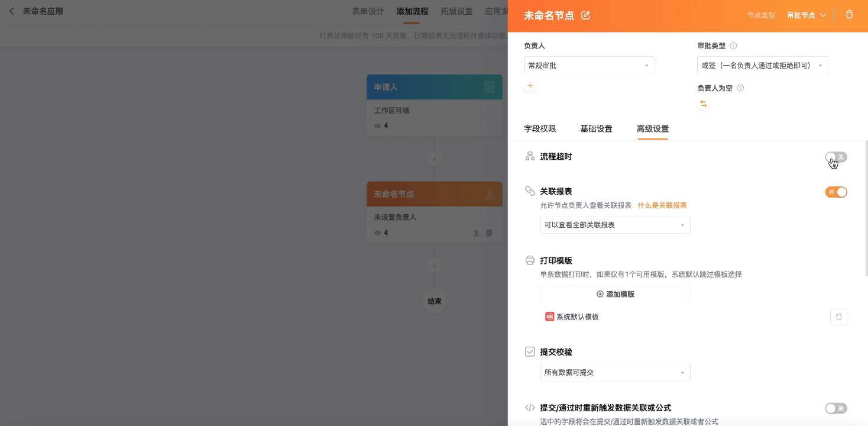The image size is (868, 426).
Task: Click the 工作区可填 text
Action: tap(391, 111)
